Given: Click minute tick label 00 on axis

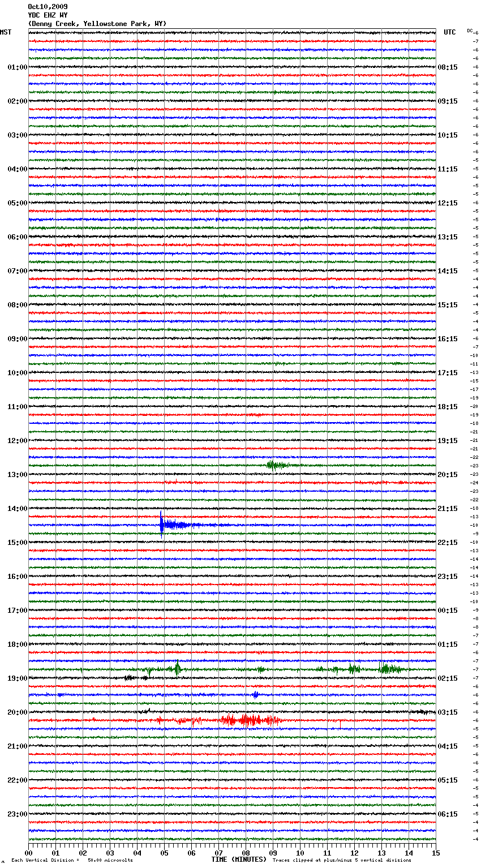Looking at the screenshot, I should 28,853.
